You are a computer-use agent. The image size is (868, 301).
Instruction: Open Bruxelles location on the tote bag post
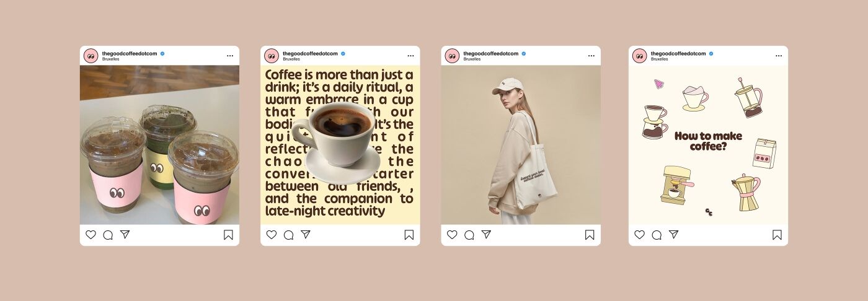472,59
